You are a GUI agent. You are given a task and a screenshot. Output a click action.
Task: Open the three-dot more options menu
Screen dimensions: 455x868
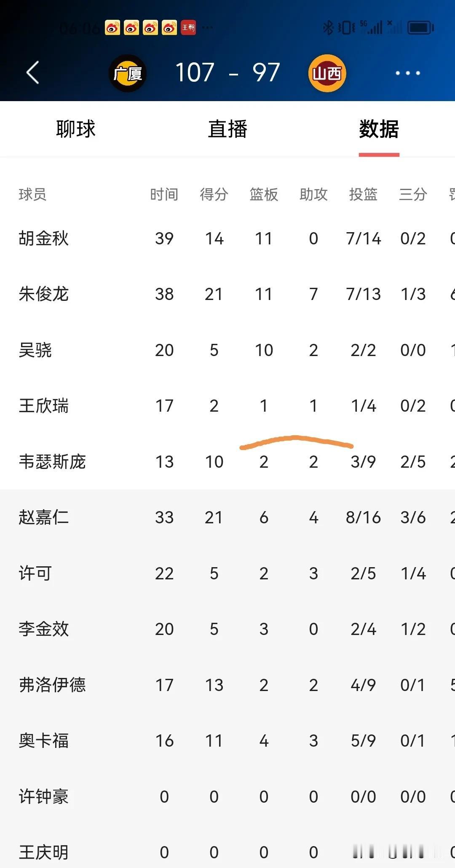pyautogui.click(x=407, y=73)
